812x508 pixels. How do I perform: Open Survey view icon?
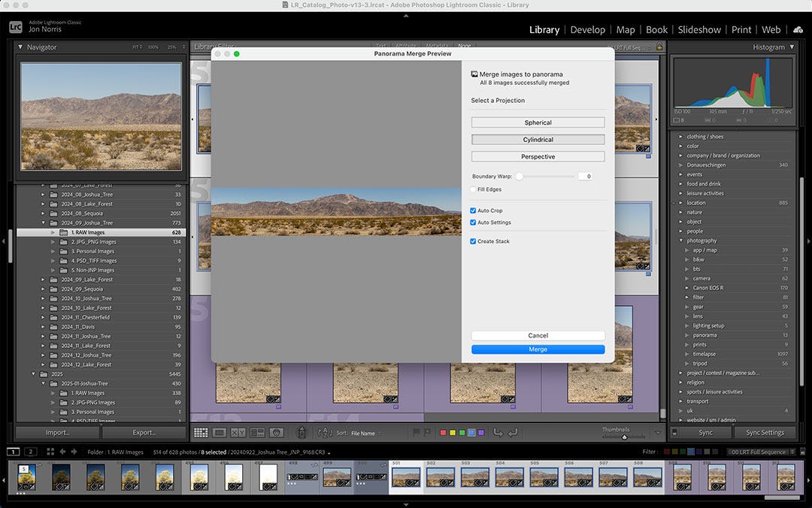(x=257, y=433)
